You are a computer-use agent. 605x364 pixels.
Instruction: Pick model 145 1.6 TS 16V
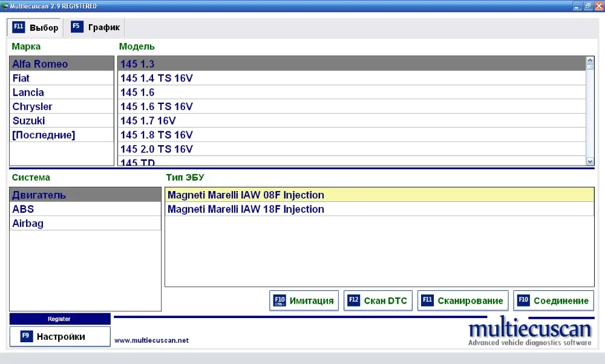point(352,106)
